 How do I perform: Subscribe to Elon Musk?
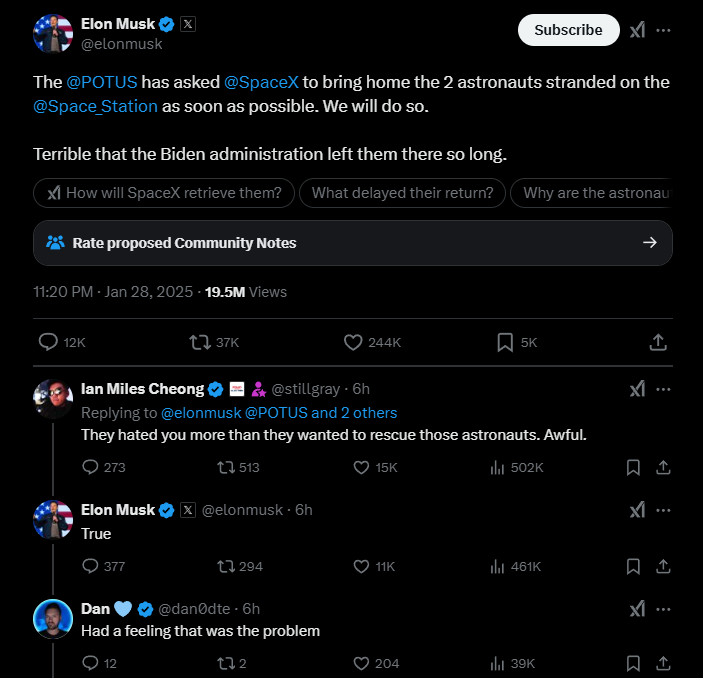(x=568, y=30)
